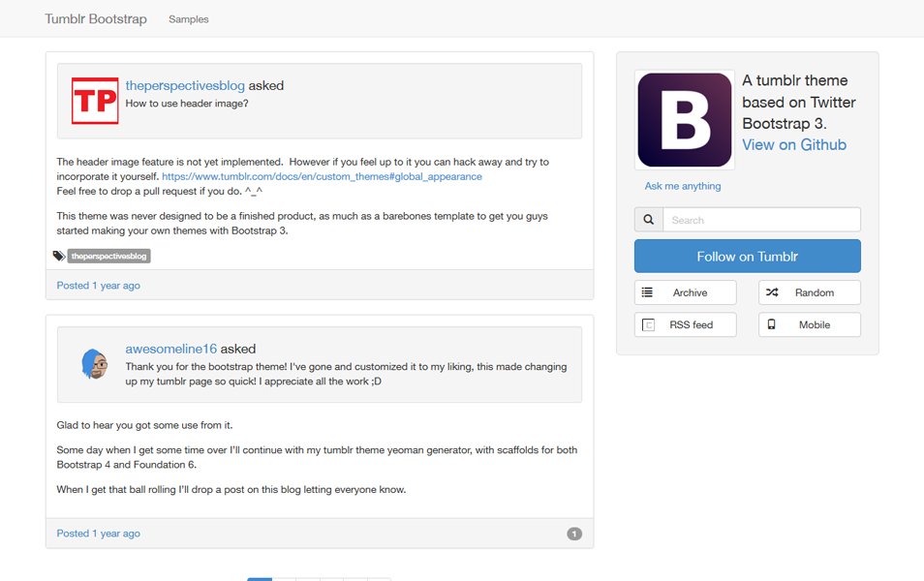Go to Tumblr Bootstrap home brand link
This screenshot has width=924, height=581.
(x=96, y=18)
